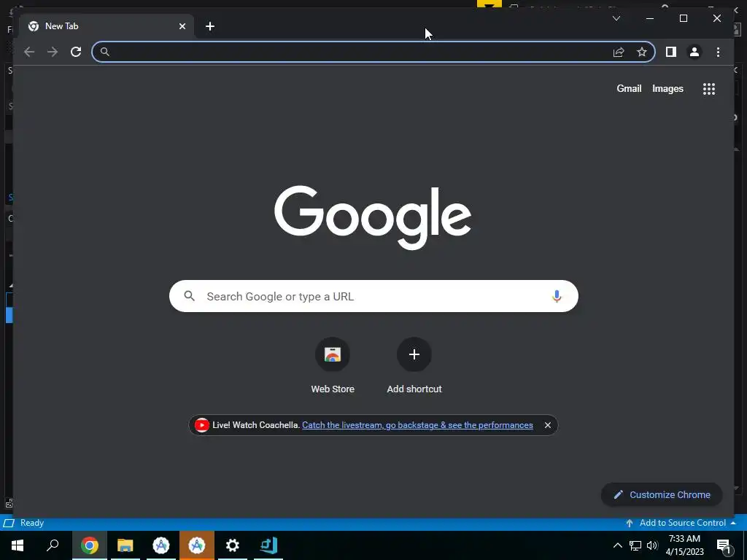Image resolution: width=747 pixels, height=560 pixels.
Task: Select the New Tab tab
Action: (x=105, y=26)
